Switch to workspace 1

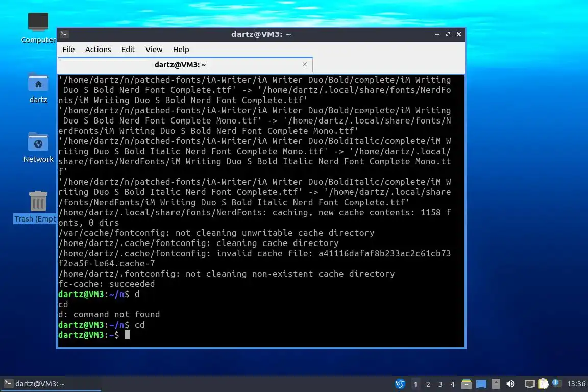pyautogui.click(x=415, y=384)
